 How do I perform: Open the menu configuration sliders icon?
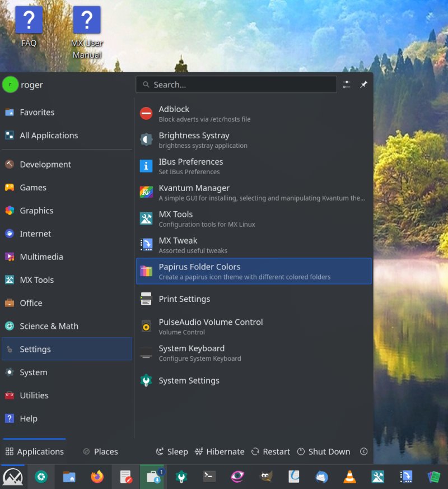tap(347, 85)
